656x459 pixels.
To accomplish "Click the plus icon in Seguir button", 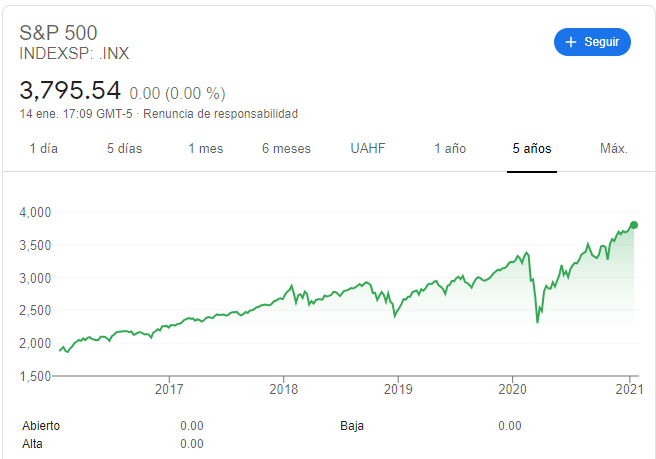I will click(571, 42).
